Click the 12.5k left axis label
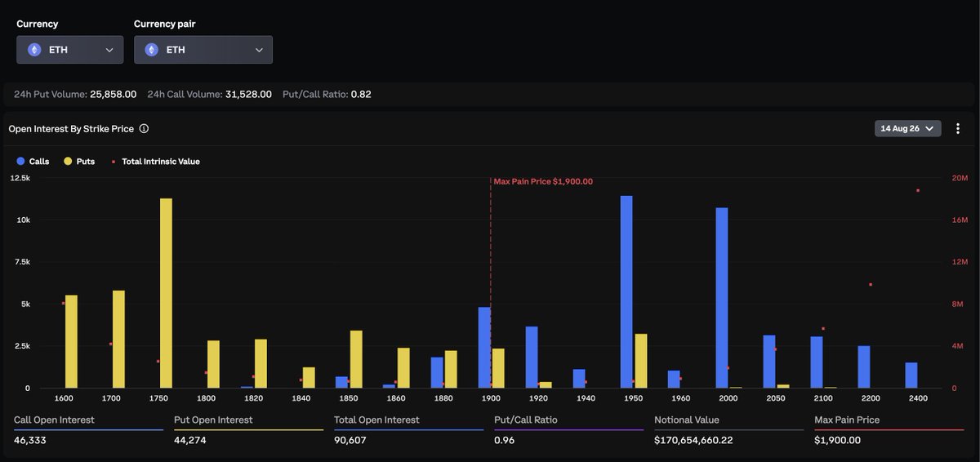This screenshot has height=462, width=980. tap(20, 178)
